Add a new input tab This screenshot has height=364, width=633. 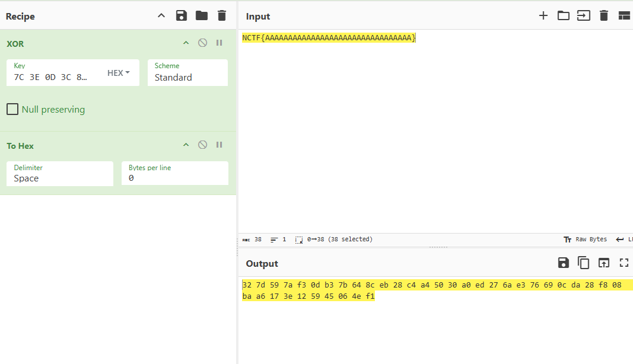[543, 16]
